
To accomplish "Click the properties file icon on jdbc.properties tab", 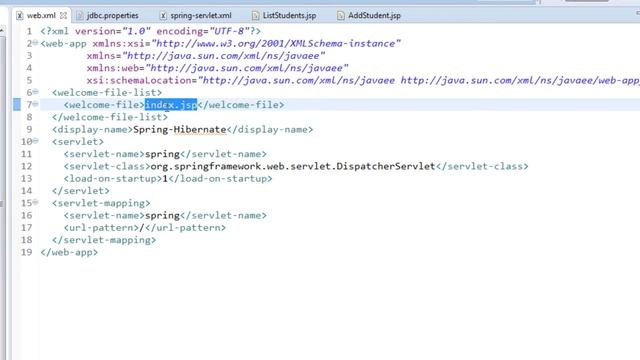I will tap(80, 16).
